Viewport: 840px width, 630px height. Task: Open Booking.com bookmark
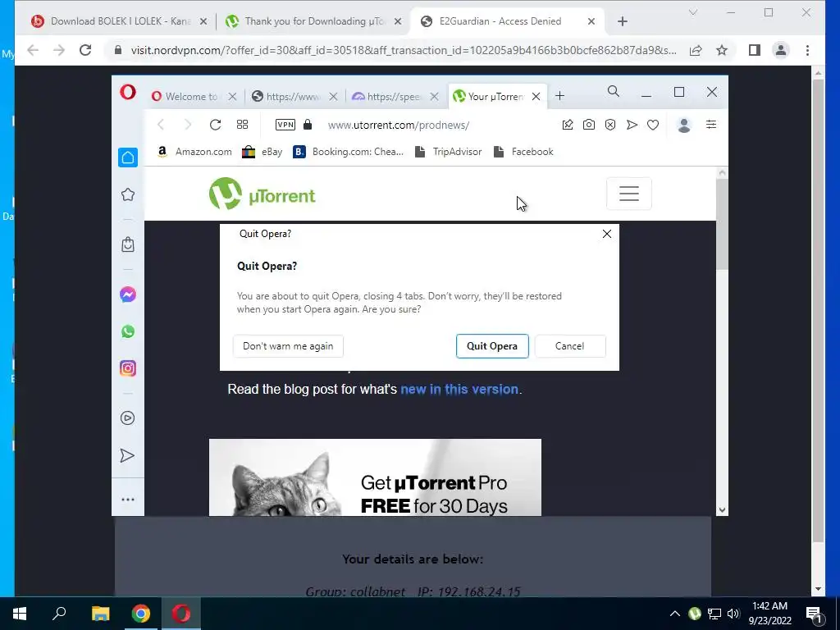(348, 152)
